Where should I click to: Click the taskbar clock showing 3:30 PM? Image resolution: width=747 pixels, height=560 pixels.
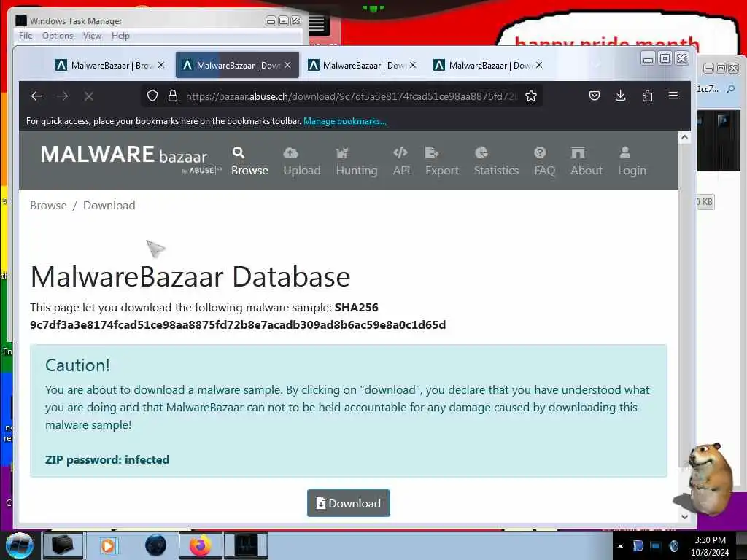pyautogui.click(x=710, y=546)
